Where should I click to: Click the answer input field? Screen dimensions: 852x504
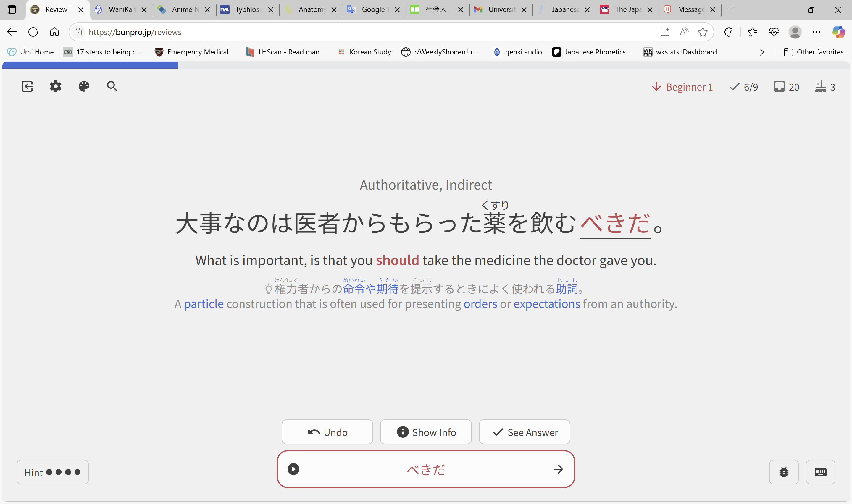pyautogui.click(x=426, y=469)
